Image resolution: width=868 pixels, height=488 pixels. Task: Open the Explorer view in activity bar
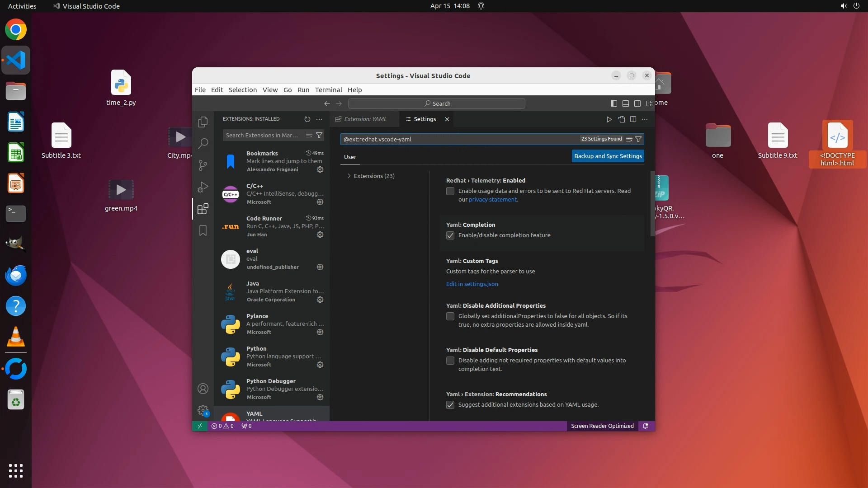click(203, 122)
